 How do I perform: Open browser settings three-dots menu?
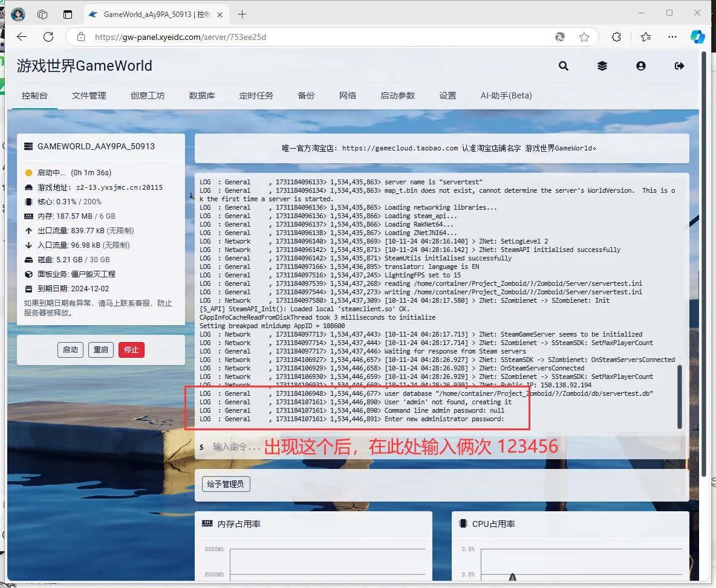[x=672, y=37]
